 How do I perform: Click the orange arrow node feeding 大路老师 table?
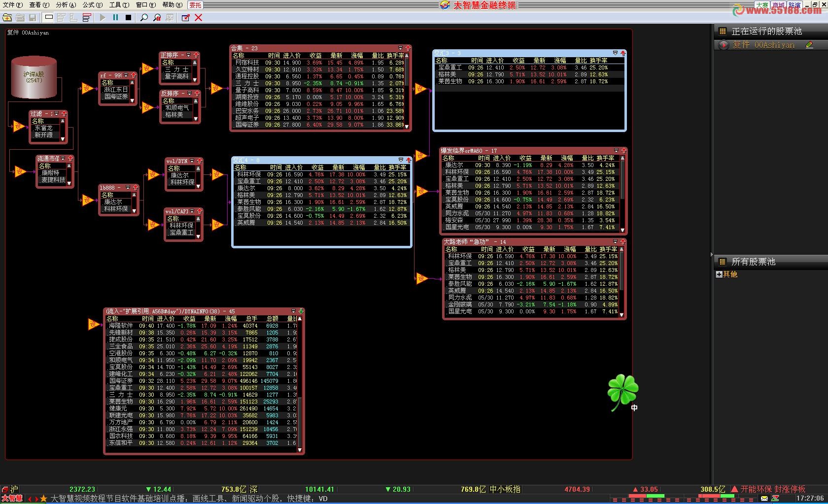click(422, 278)
